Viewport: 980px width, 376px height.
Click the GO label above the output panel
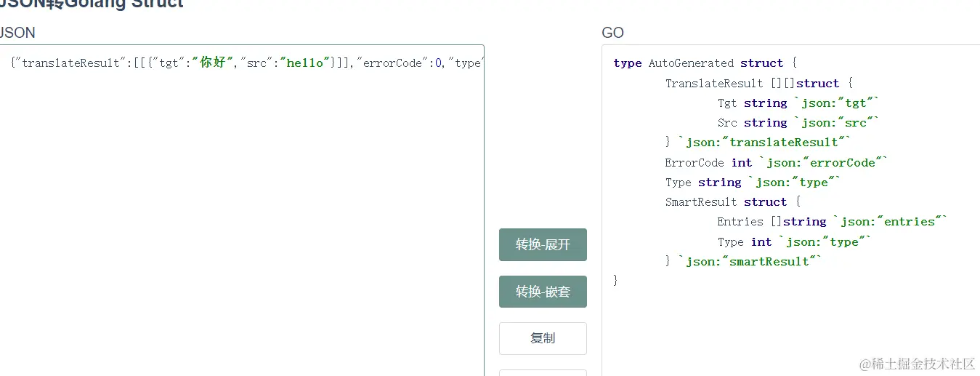click(x=612, y=33)
